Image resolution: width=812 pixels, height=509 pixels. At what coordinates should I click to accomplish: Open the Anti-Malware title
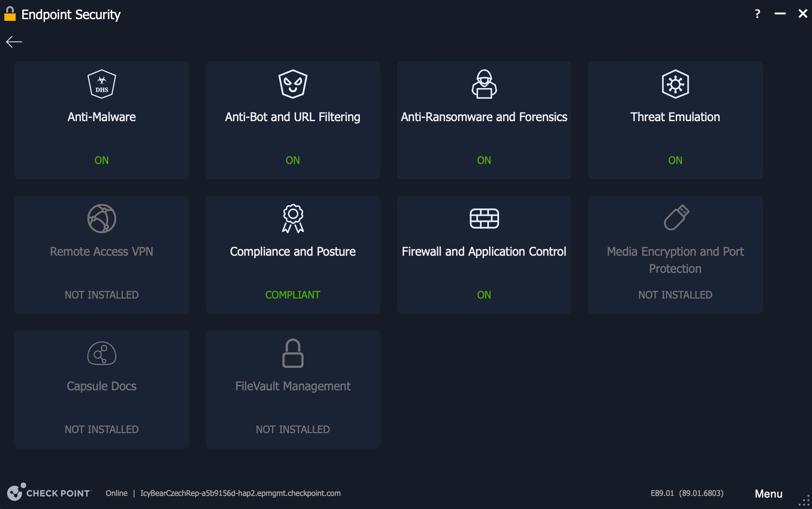(102, 117)
